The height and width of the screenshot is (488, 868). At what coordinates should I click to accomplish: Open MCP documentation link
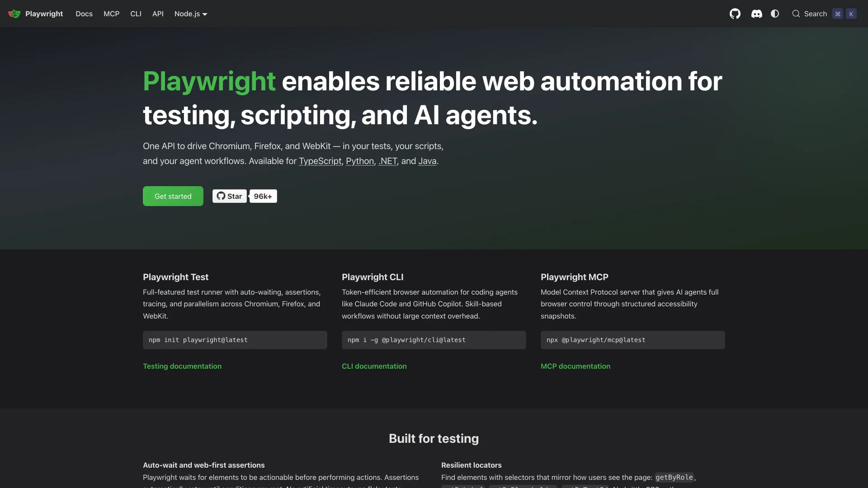576,366
